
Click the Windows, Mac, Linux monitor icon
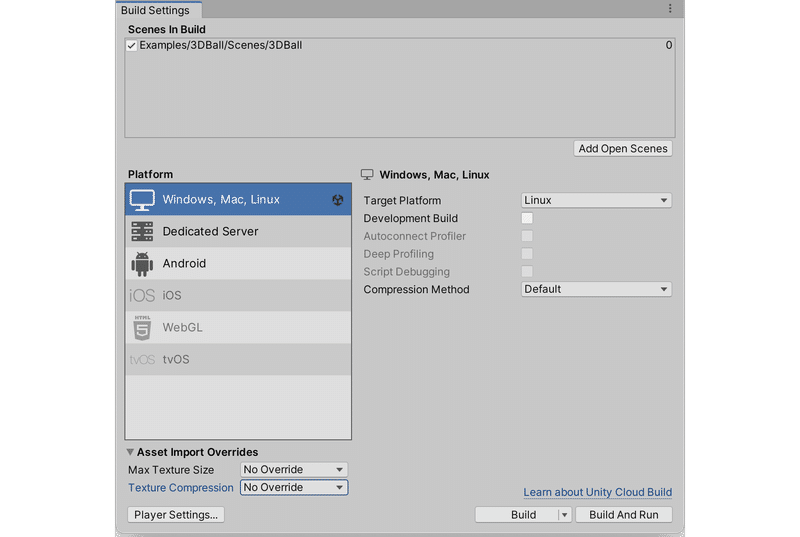[142, 200]
